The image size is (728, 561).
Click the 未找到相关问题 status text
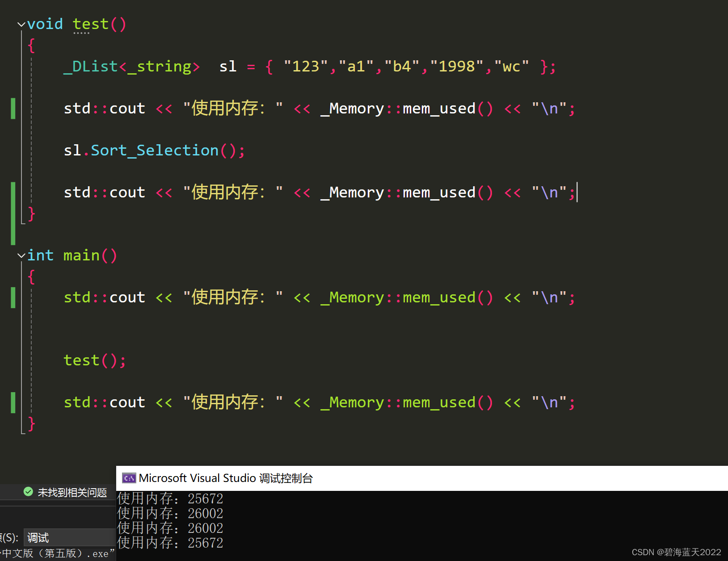[72, 492]
